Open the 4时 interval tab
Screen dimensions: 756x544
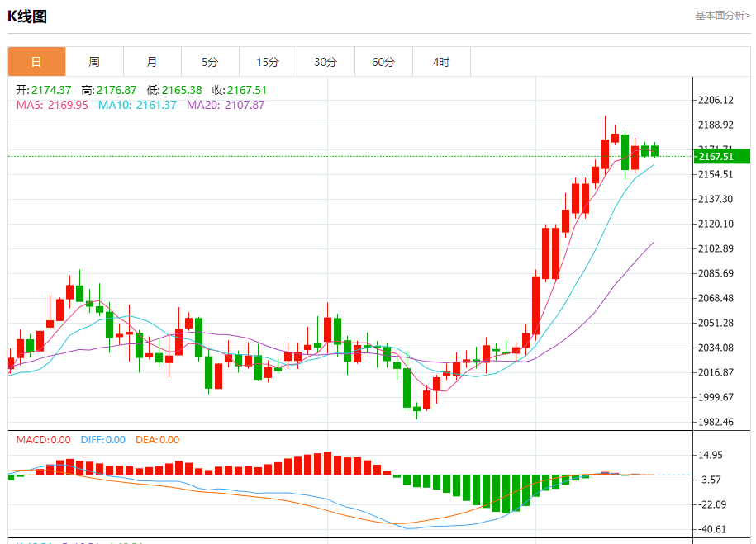442,62
